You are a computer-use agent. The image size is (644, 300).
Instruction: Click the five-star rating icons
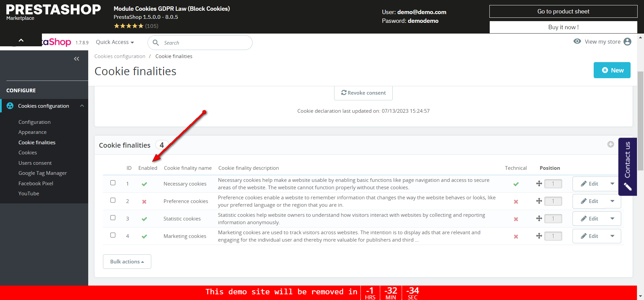tap(128, 26)
